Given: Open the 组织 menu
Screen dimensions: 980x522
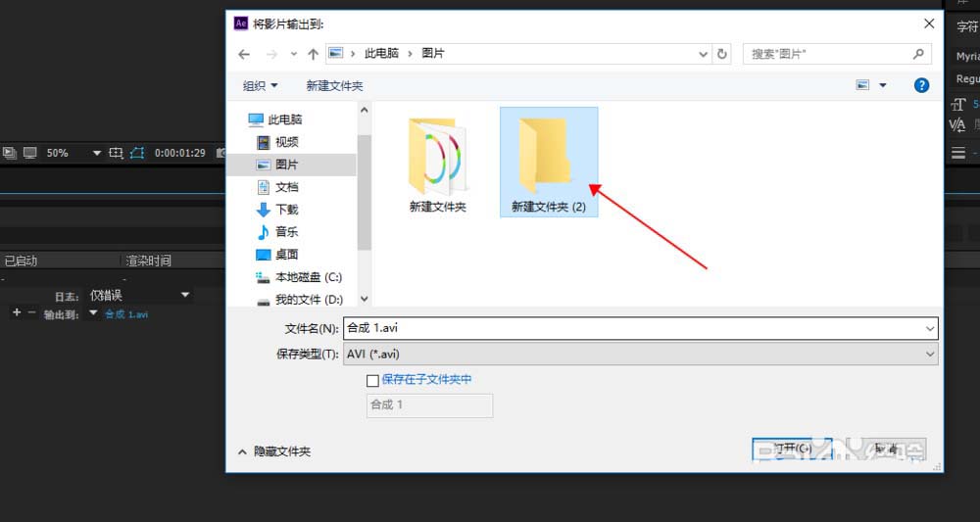Looking at the screenshot, I should click(x=260, y=85).
